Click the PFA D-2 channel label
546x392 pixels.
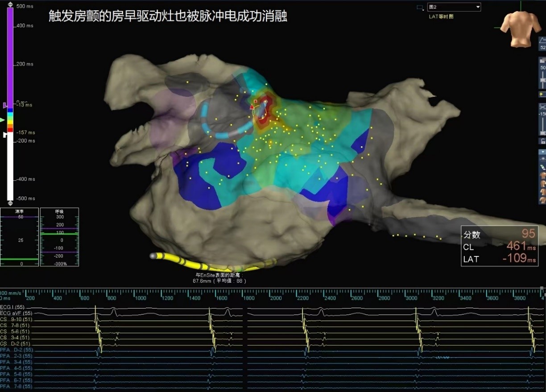click(16, 350)
